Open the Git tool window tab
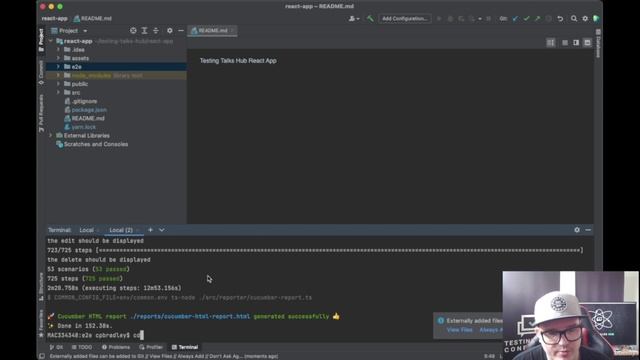 (x=56, y=347)
